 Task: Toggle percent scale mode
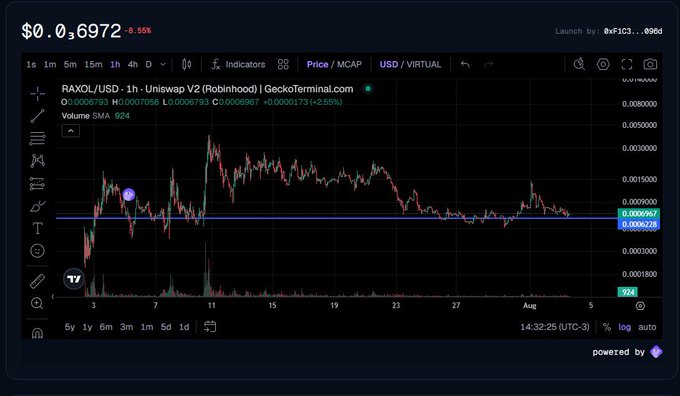point(607,327)
